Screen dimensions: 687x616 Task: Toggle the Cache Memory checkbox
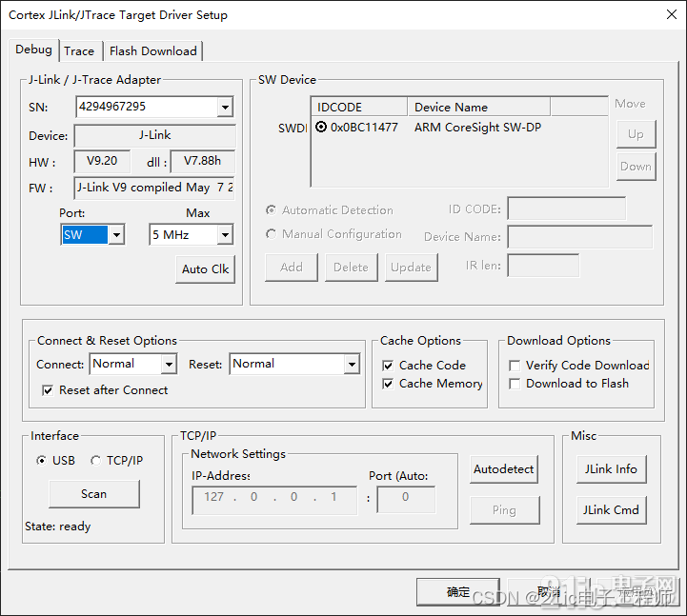(x=388, y=384)
